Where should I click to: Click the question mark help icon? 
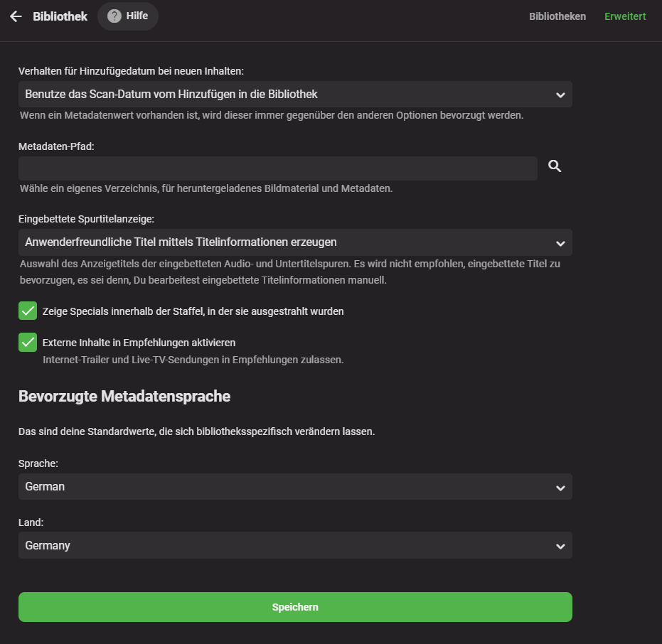click(114, 16)
